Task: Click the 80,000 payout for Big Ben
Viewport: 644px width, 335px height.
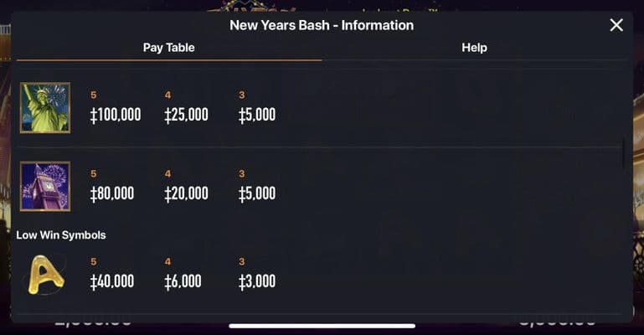Action: (x=112, y=193)
